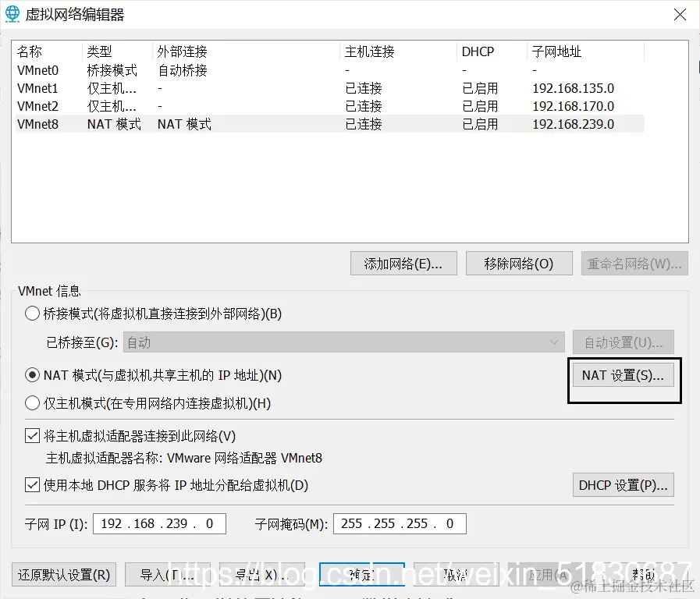
Task: Click 主机虚拟适配器名称 label text
Action: tap(104, 458)
